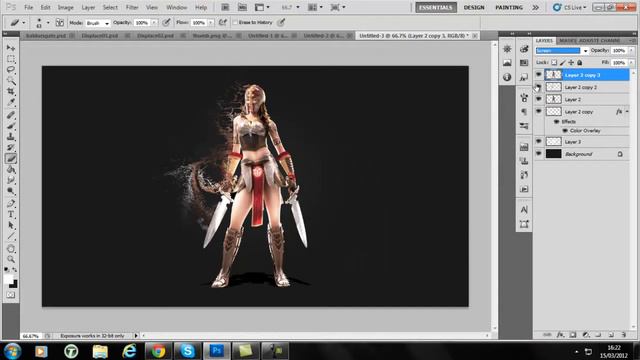This screenshot has width=640, height=360.
Task: Hide Layer 2 with its eye icon
Action: 538,99
